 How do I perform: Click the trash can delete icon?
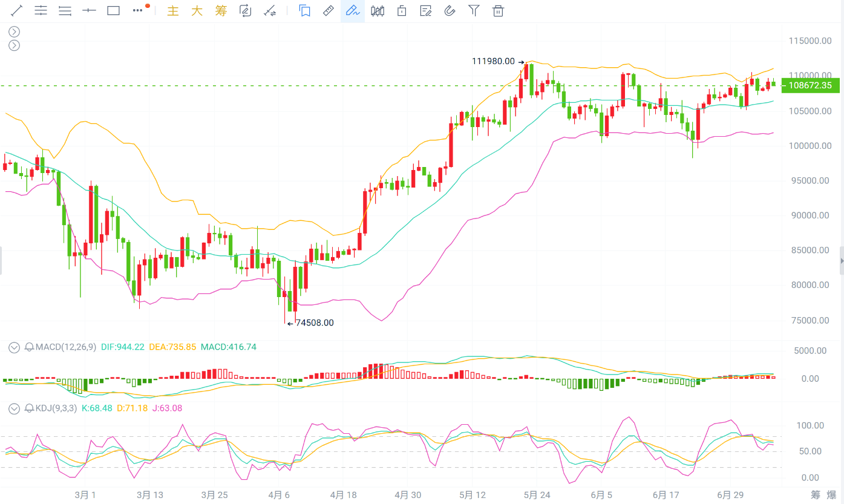coord(498,10)
